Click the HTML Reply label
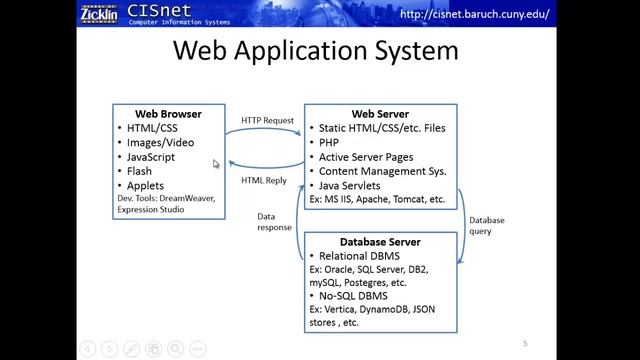This screenshot has width=640, height=360. coord(264,180)
